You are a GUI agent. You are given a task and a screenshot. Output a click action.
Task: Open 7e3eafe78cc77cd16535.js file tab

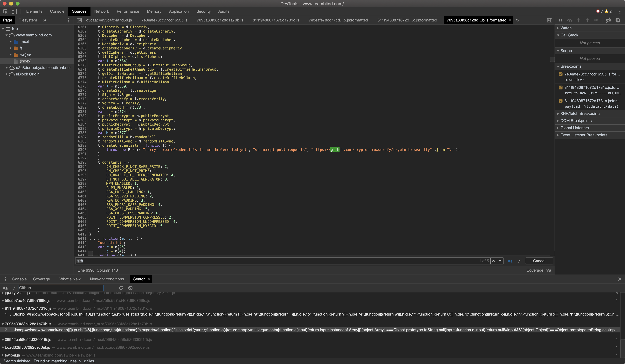(164, 20)
